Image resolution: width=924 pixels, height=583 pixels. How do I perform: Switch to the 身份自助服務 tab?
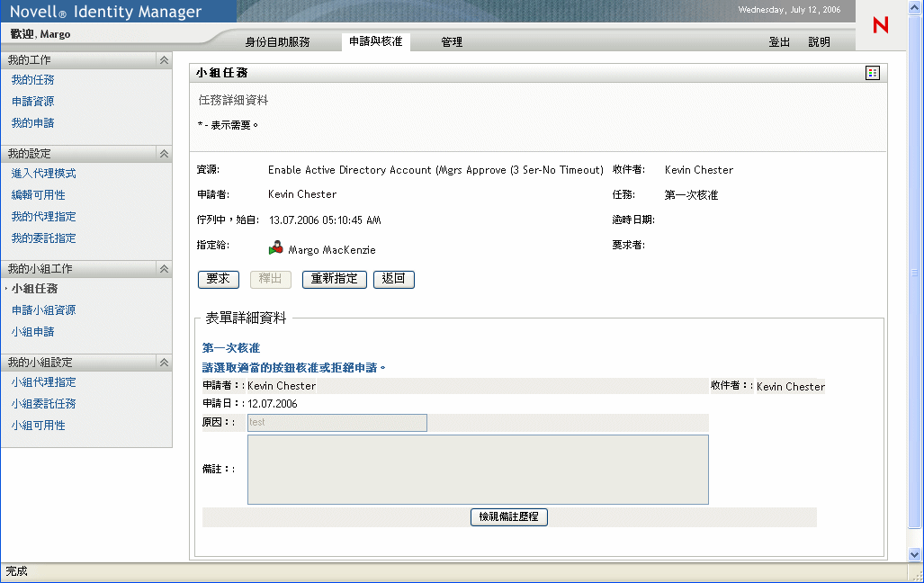(x=277, y=42)
